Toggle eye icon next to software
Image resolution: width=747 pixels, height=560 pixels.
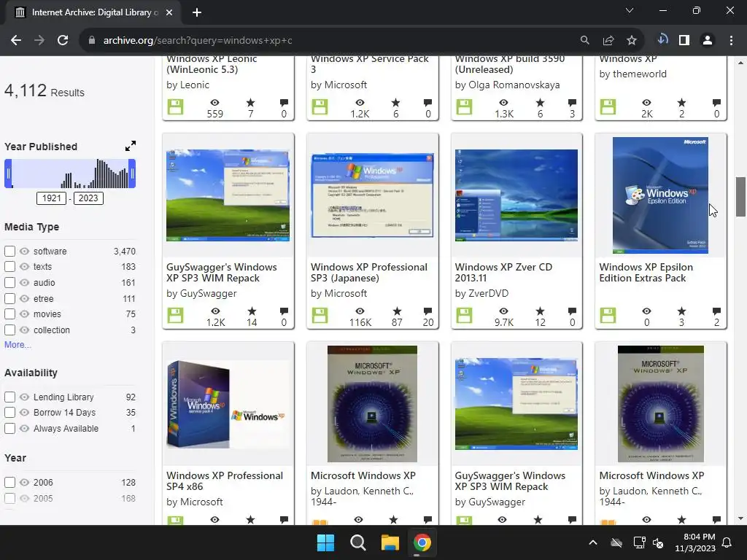(24, 251)
